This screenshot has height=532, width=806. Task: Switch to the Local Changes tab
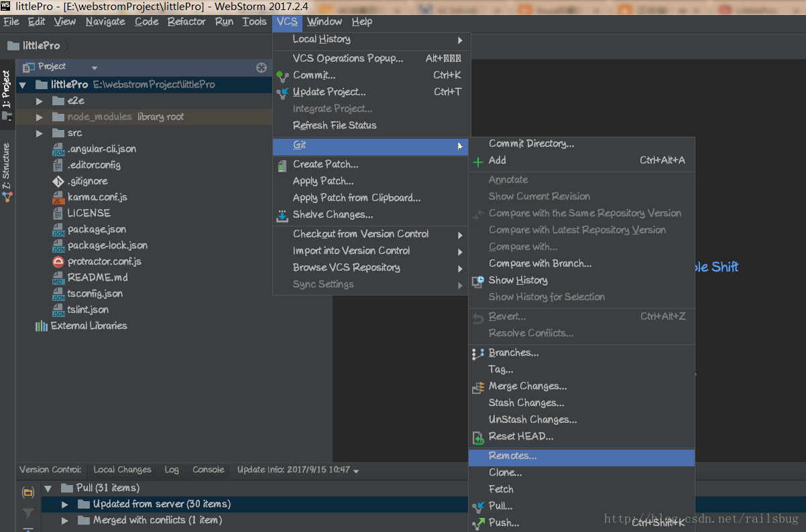(x=122, y=470)
